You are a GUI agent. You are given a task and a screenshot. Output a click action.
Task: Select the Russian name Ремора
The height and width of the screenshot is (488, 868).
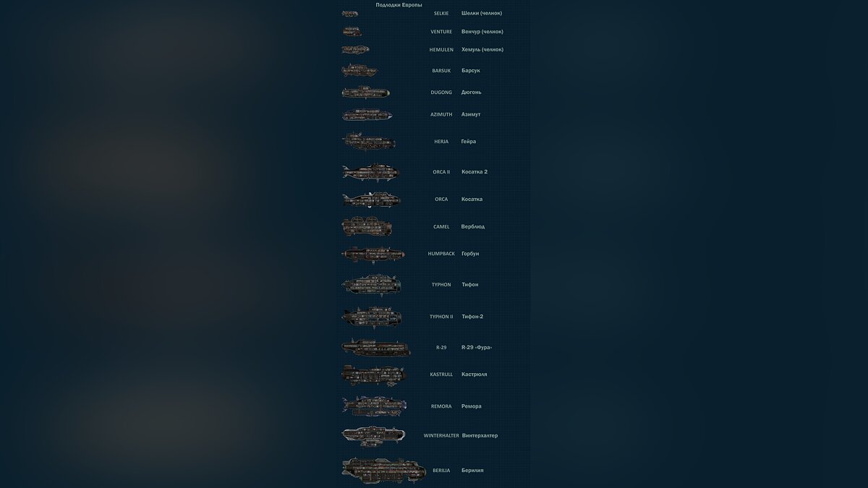pos(472,406)
